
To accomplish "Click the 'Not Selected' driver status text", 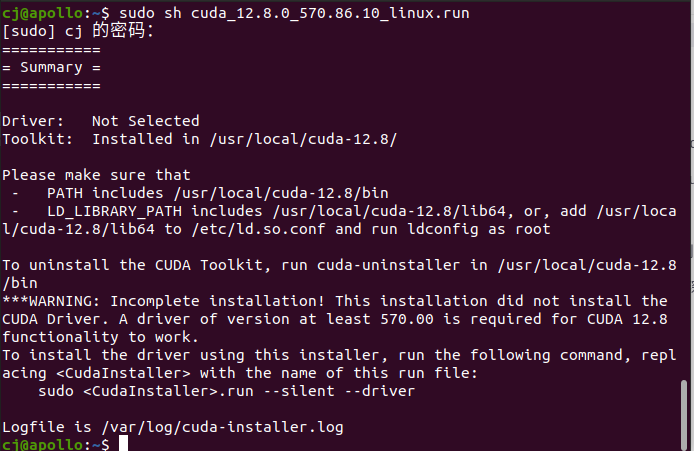I will click(146, 121).
